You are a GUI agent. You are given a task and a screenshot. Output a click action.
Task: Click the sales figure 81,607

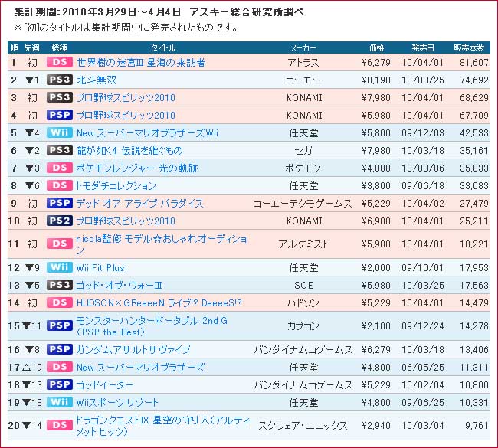[474, 63]
